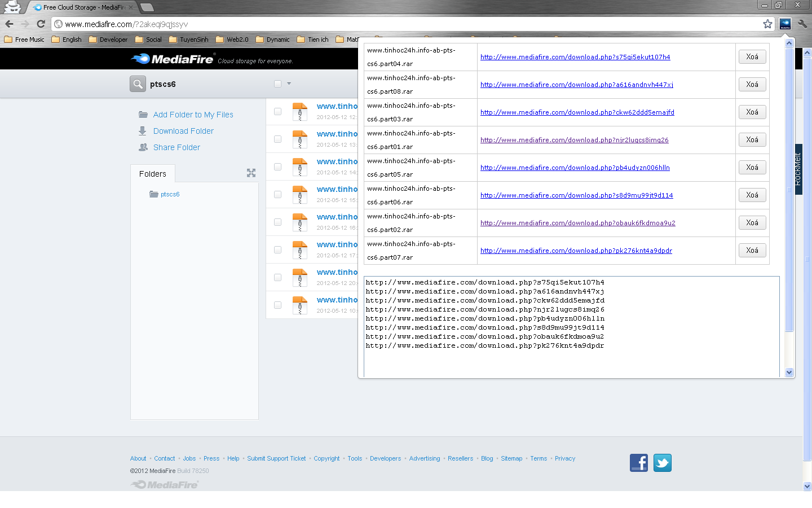This screenshot has height=508, width=812.
Task: Click the popup scrollbar down arrow
Action: 789,373
